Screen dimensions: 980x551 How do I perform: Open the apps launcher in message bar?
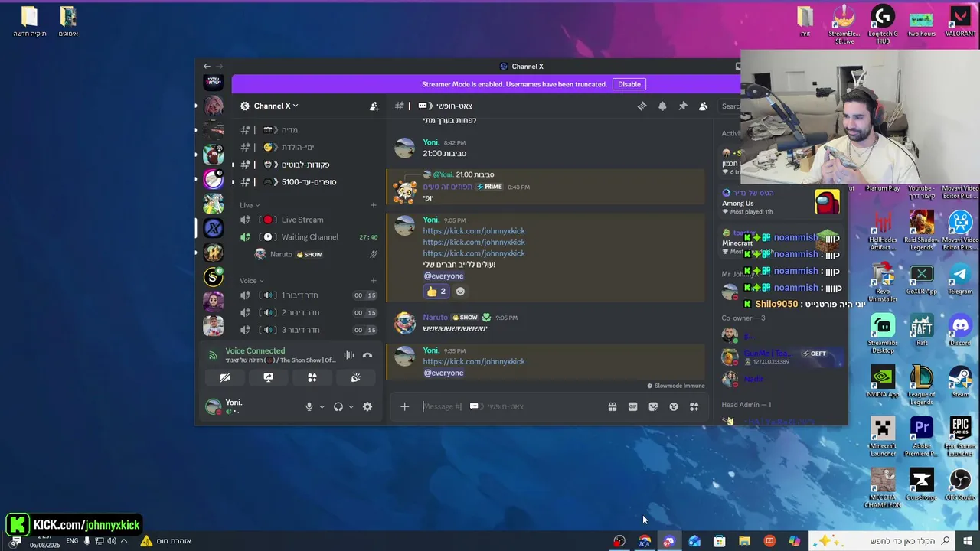694,406
